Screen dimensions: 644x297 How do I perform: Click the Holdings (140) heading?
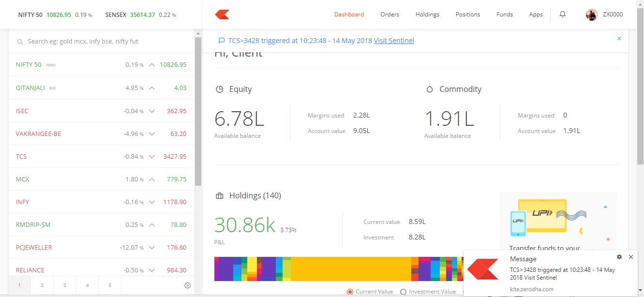click(255, 196)
